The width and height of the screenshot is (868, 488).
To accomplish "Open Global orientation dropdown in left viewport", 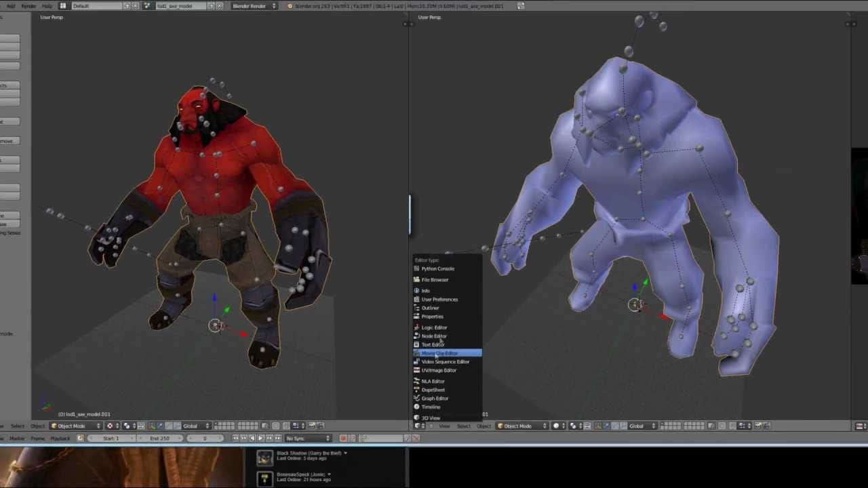I will 196,426.
